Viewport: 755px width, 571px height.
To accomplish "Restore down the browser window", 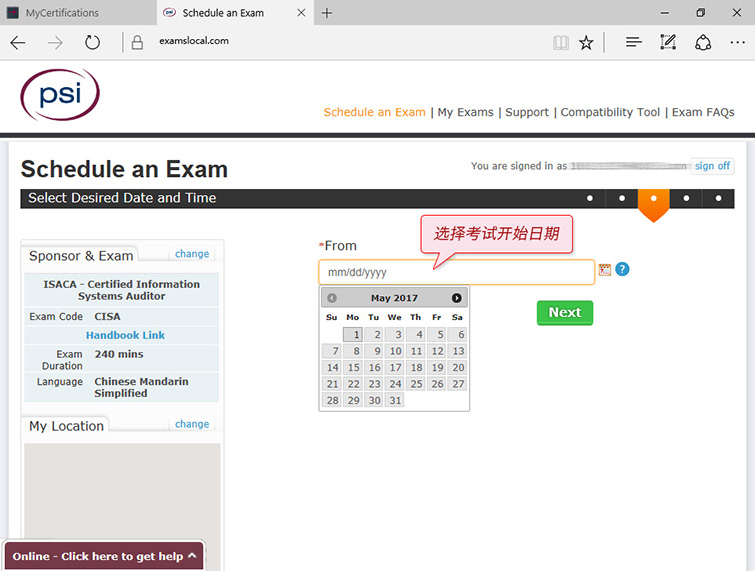I will click(701, 13).
